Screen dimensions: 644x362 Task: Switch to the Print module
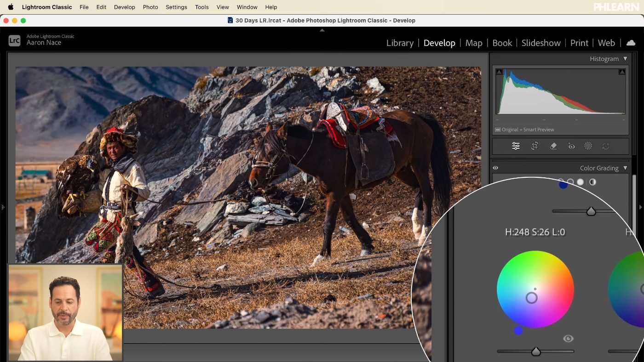pos(579,43)
